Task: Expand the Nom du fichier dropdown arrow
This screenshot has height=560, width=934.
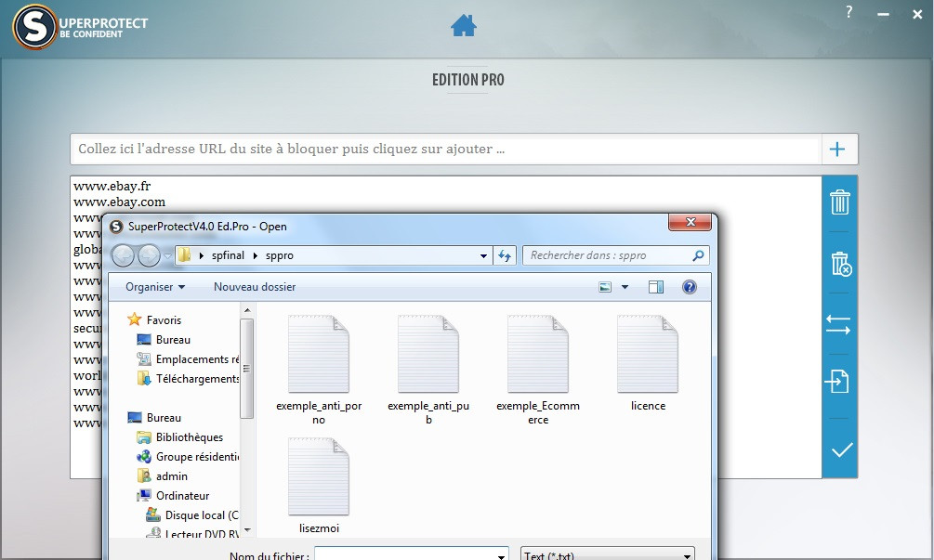Action: click(x=502, y=556)
